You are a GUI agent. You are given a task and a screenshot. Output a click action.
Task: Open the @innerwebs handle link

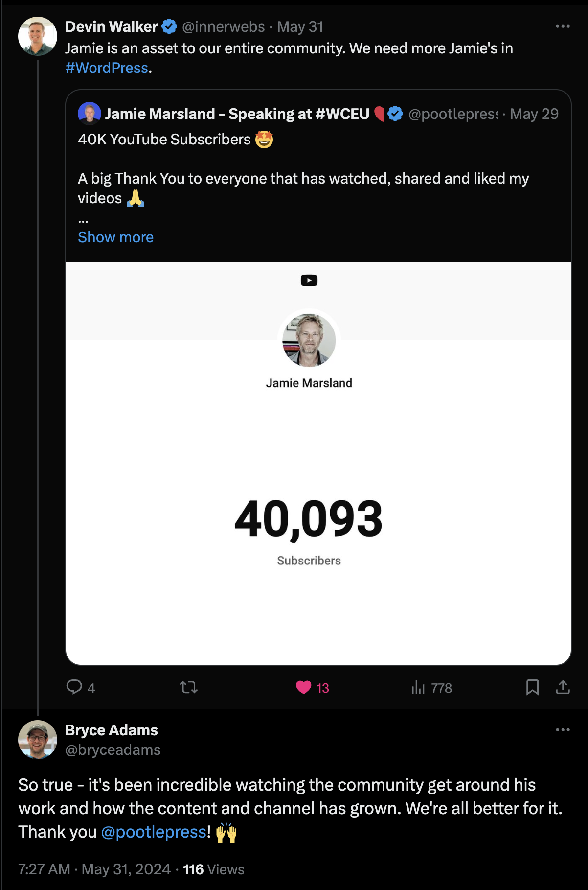click(x=223, y=26)
